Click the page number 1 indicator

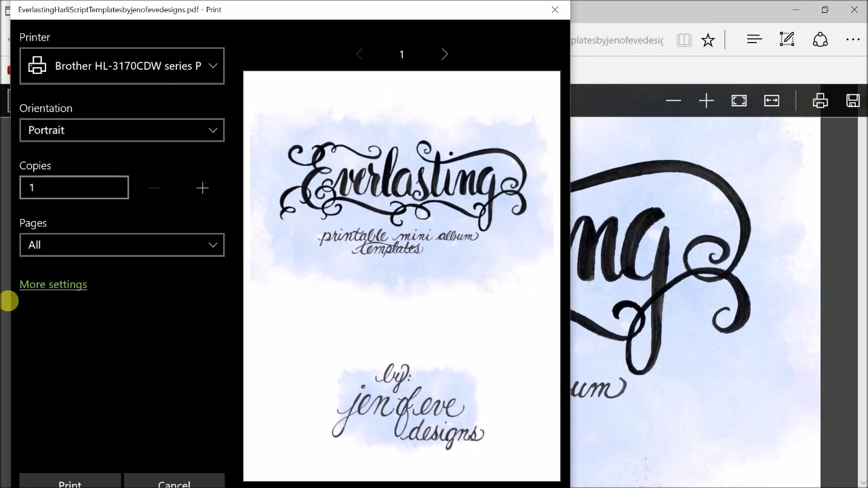coord(401,54)
